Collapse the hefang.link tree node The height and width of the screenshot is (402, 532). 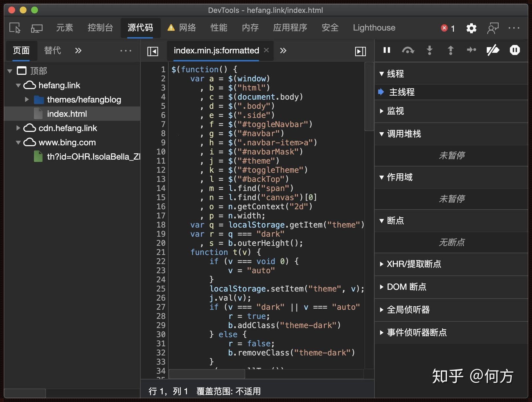18,85
